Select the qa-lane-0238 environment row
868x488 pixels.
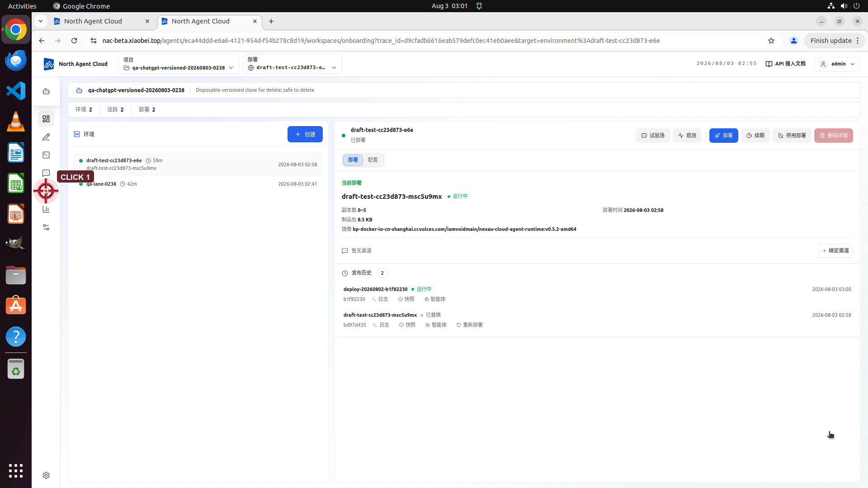click(198, 184)
